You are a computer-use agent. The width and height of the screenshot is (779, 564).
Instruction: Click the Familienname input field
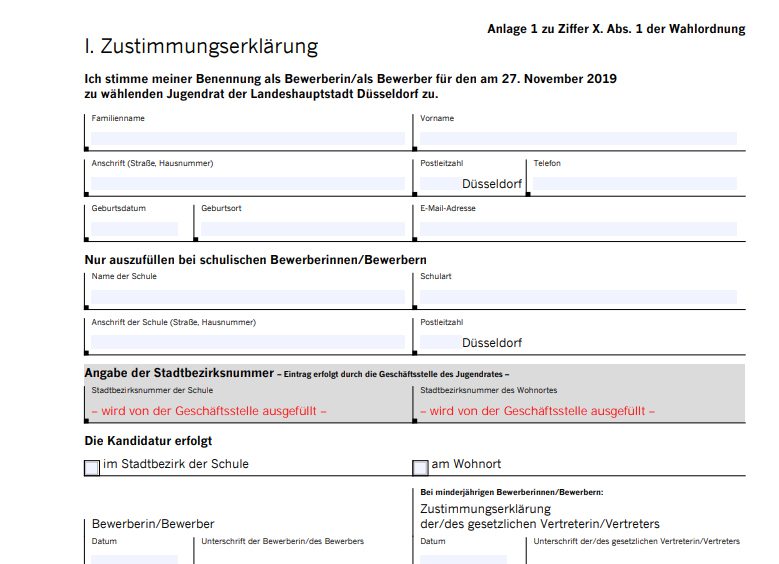(x=247, y=139)
